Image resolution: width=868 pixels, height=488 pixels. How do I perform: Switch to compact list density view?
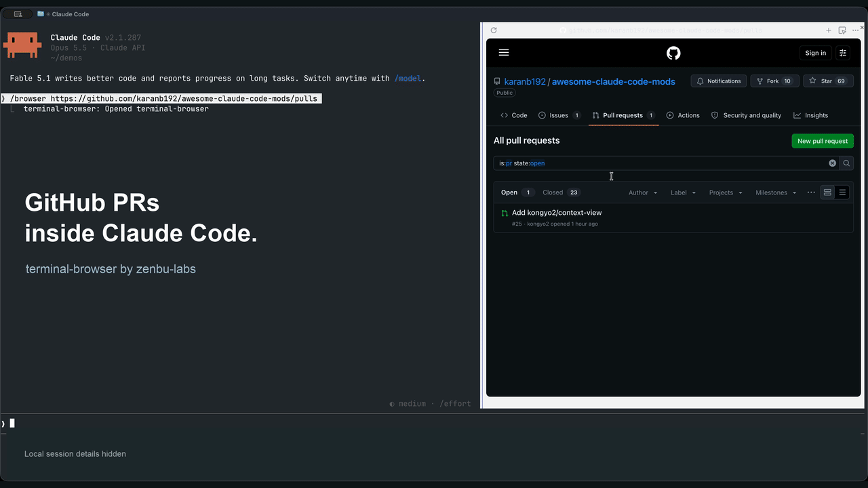pos(842,192)
